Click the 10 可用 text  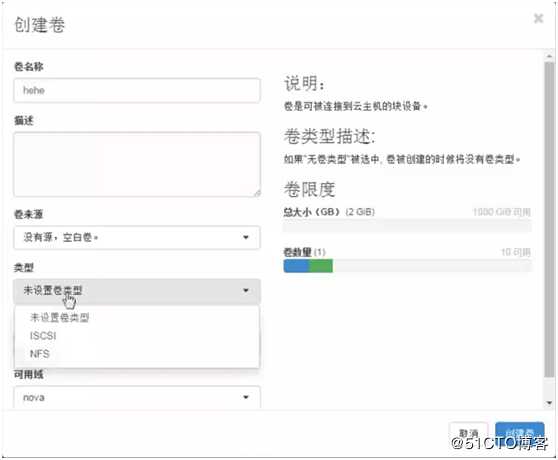(x=516, y=252)
